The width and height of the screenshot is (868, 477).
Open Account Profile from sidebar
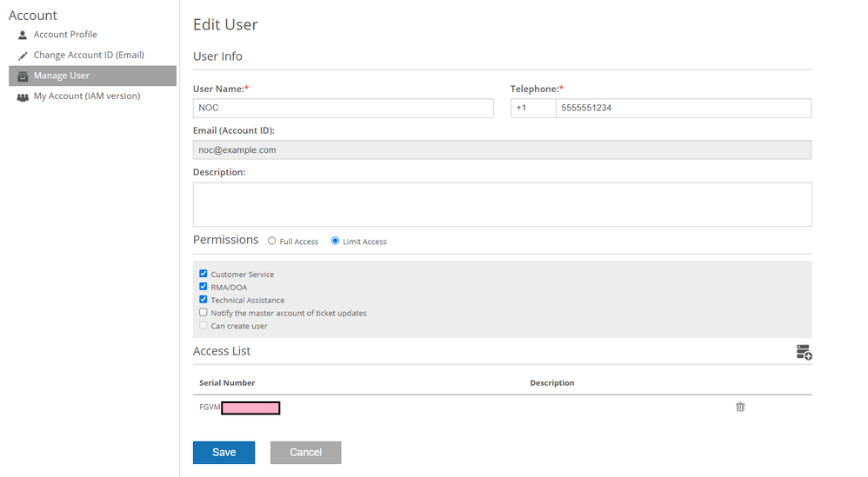(x=65, y=35)
